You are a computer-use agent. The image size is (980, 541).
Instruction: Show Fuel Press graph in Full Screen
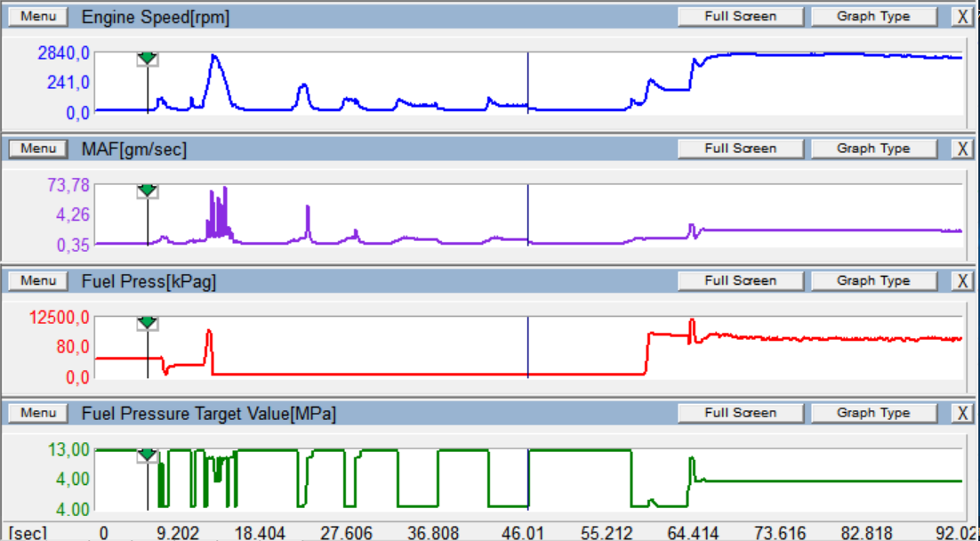740,281
